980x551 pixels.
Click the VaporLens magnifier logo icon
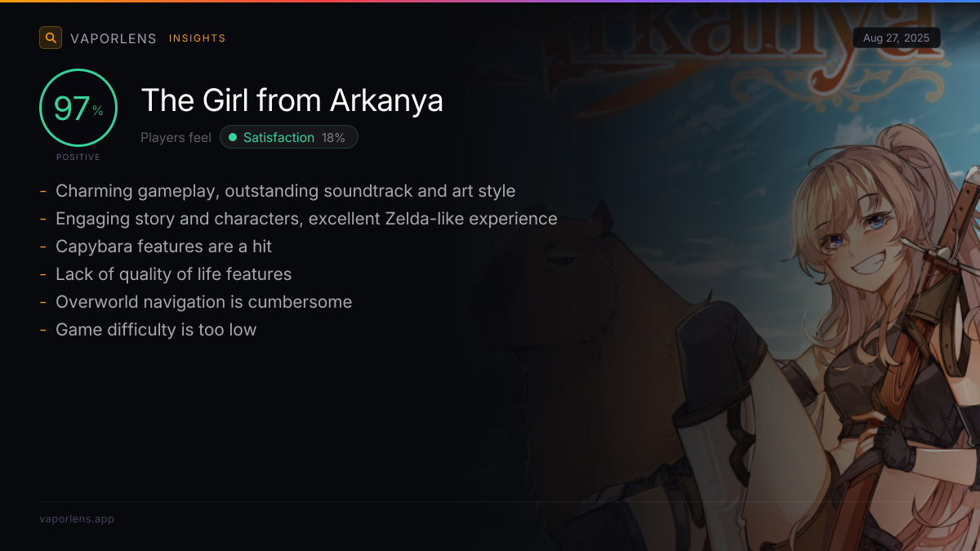(51, 38)
